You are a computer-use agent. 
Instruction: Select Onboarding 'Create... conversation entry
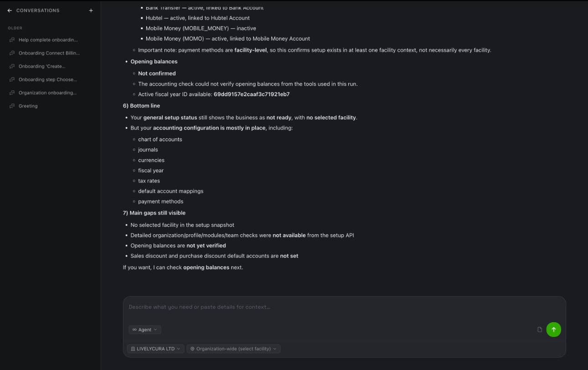pyautogui.click(x=42, y=66)
